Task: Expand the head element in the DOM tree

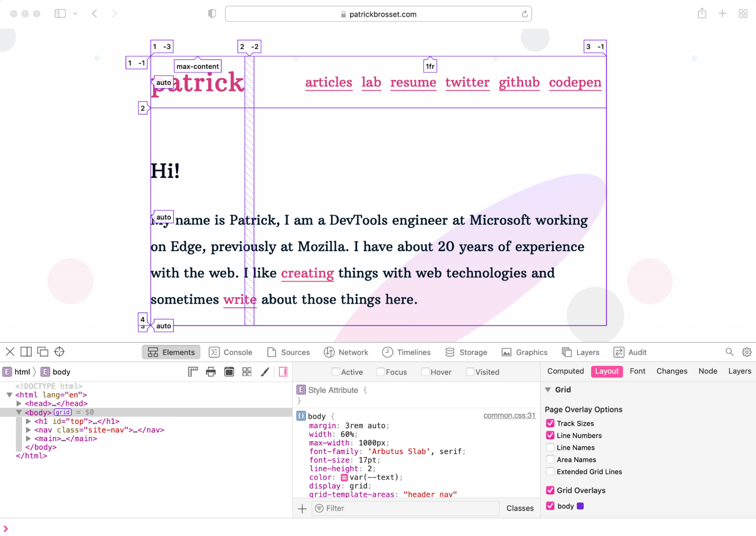Action: (x=19, y=403)
